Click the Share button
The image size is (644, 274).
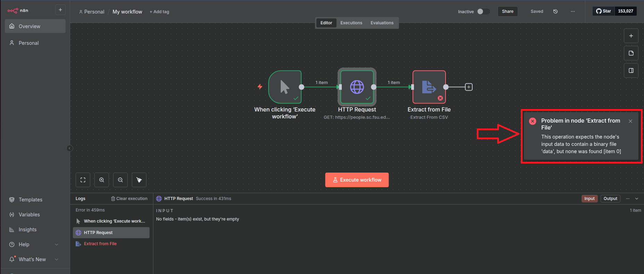(507, 11)
